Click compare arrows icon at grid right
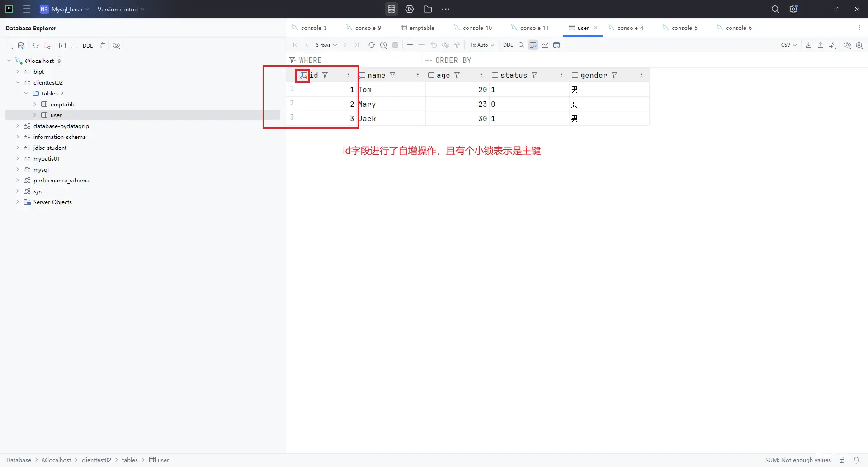The image size is (868, 467). [x=832, y=45]
